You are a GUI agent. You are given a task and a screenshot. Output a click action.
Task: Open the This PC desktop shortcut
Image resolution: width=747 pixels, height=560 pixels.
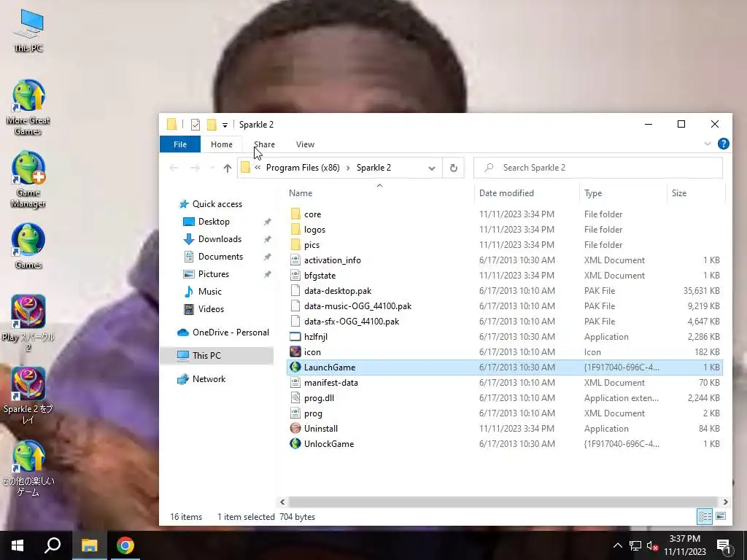pos(28,31)
